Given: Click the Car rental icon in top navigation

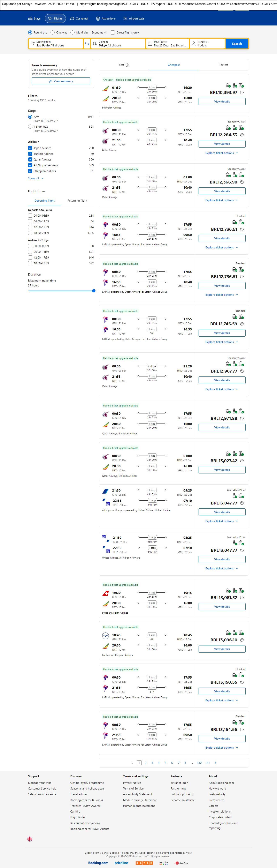Looking at the screenshot, I should click(72, 18).
